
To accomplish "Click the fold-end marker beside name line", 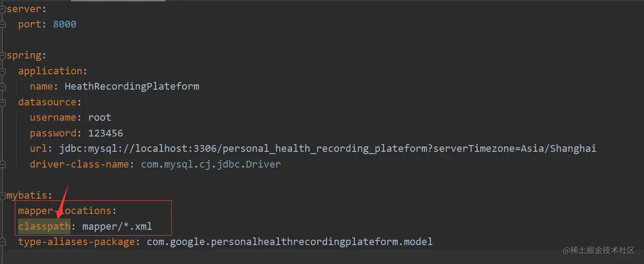I will pos(3,86).
